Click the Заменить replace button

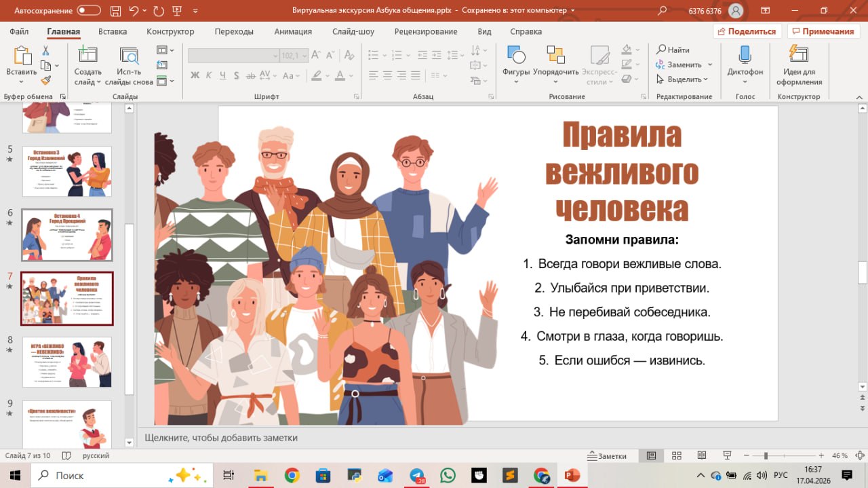pos(679,64)
